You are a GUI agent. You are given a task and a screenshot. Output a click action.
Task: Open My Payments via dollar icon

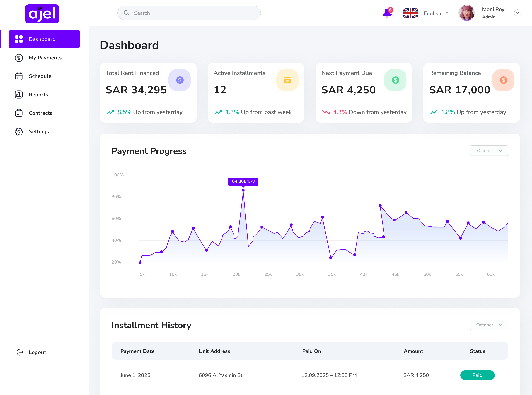click(19, 58)
